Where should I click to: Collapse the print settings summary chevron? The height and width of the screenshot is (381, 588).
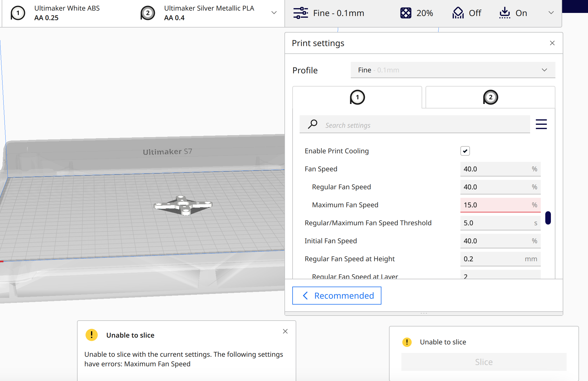[551, 13]
